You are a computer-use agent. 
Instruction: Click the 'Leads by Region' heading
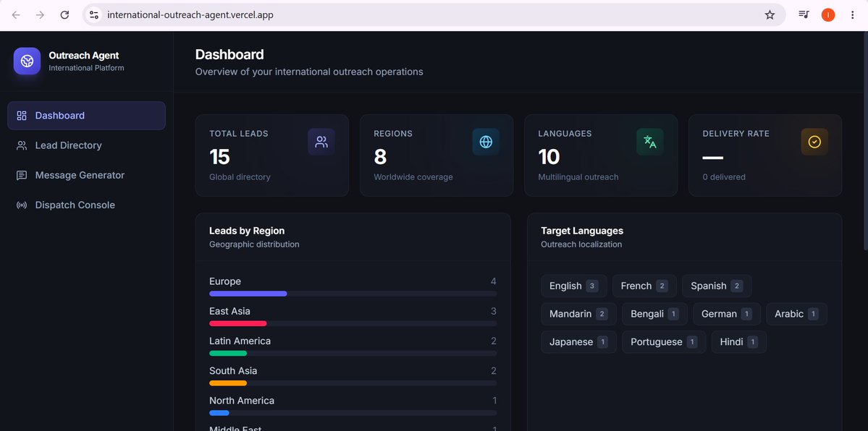click(x=247, y=231)
